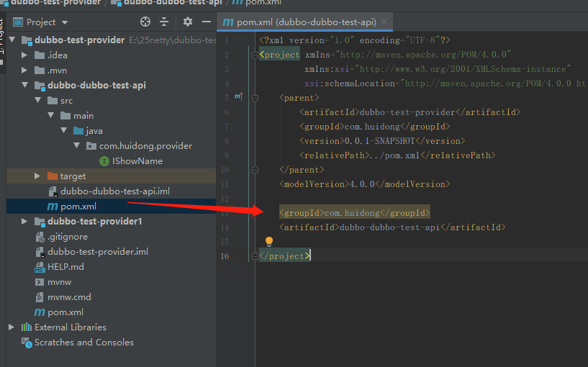Click pom.xml in the breadcrumb
Image resolution: width=588 pixels, height=367 pixels.
click(263, 2)
